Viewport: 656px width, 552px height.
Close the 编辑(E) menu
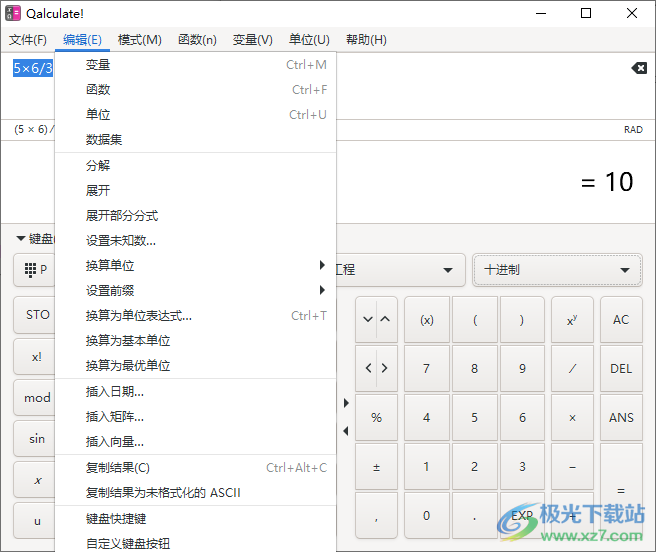82,40
